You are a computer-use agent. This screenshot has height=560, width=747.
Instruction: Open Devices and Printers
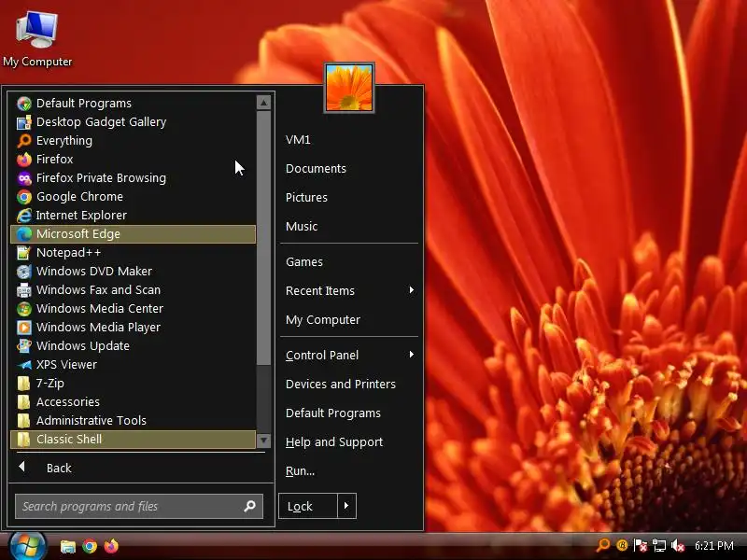coord(341,385)
